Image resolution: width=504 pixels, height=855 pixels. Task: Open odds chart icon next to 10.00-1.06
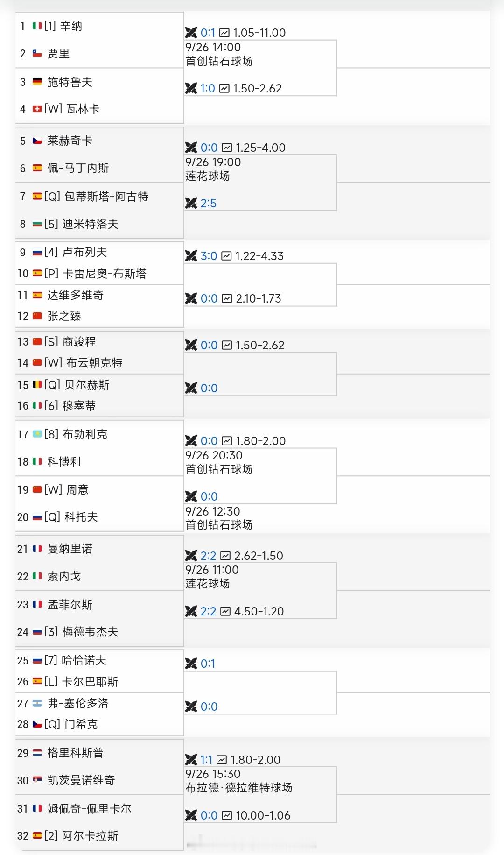point(227,815)
